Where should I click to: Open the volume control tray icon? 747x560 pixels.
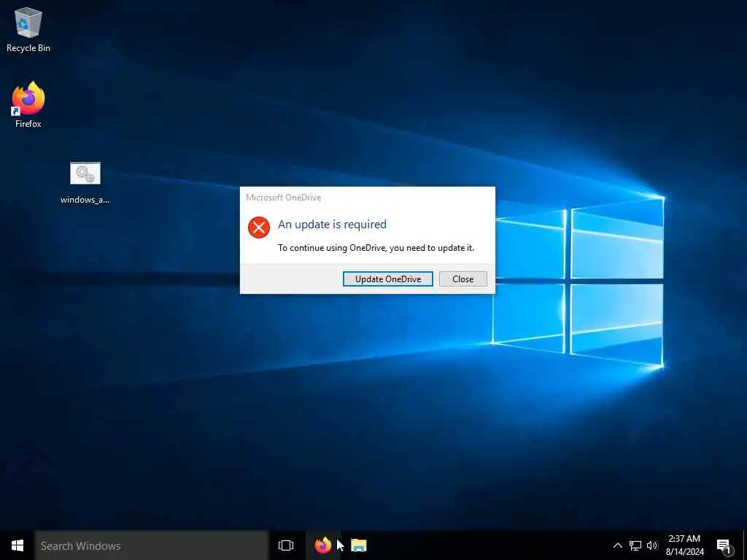pyautogui.click(x=652, y=545)
